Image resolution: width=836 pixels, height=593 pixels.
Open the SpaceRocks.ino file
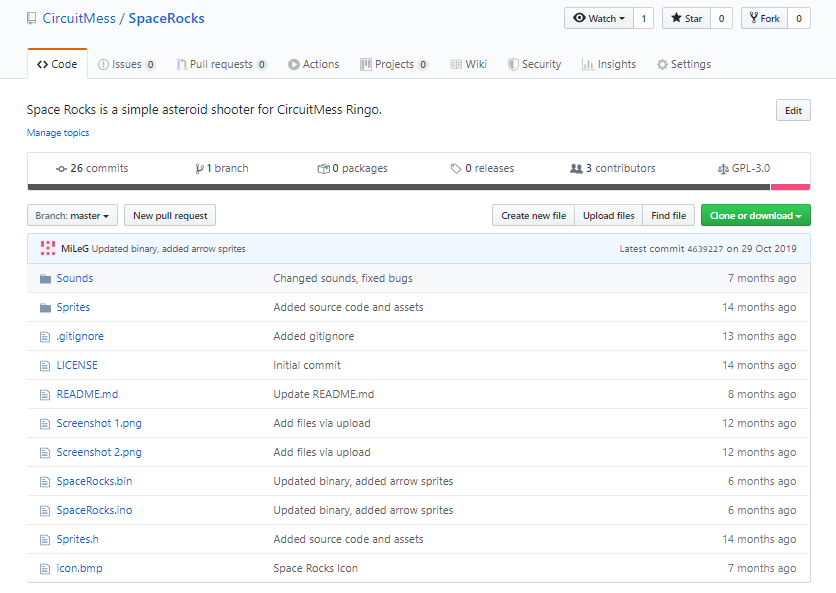tap(94, 510)
